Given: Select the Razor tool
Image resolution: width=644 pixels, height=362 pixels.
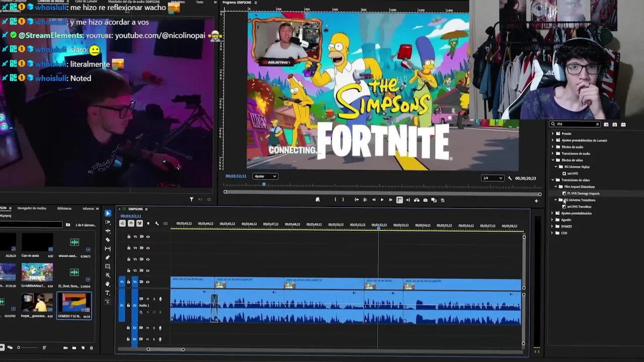Looking at the screenshot, I should [108, 240].
